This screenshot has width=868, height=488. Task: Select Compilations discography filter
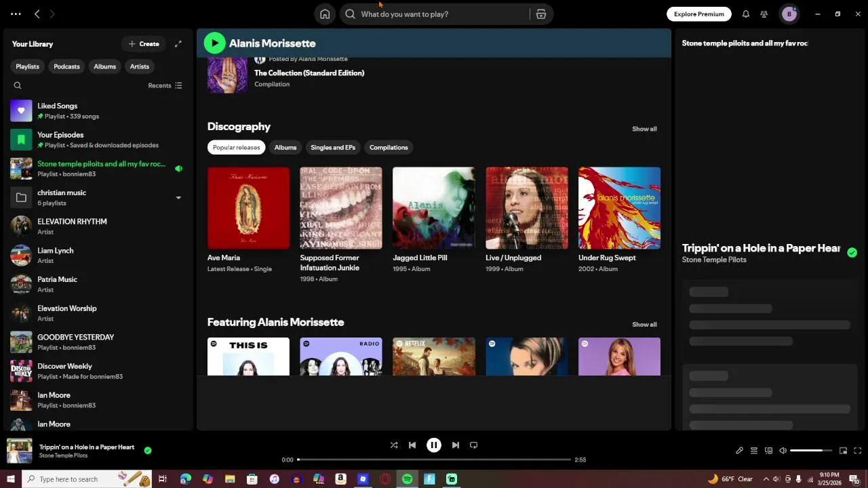coord(389,147)
